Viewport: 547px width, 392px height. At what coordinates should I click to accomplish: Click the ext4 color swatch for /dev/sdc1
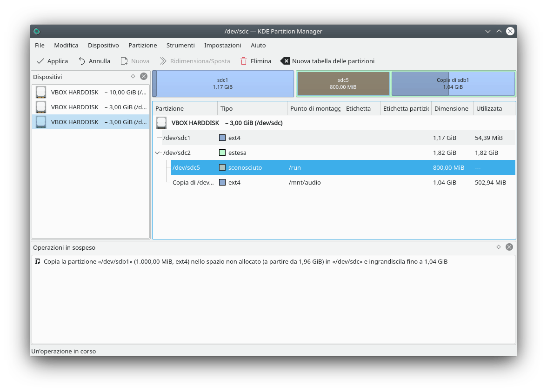click(222, 138)
